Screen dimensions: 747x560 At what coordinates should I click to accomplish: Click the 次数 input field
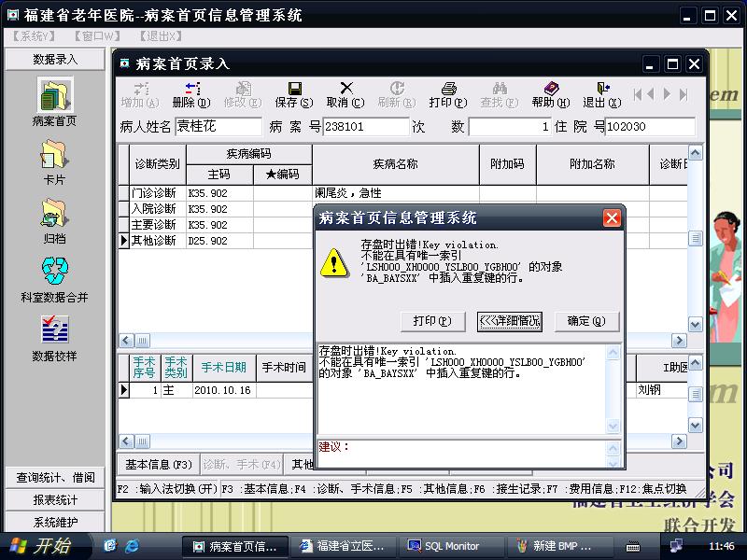[x=510, y=127]
